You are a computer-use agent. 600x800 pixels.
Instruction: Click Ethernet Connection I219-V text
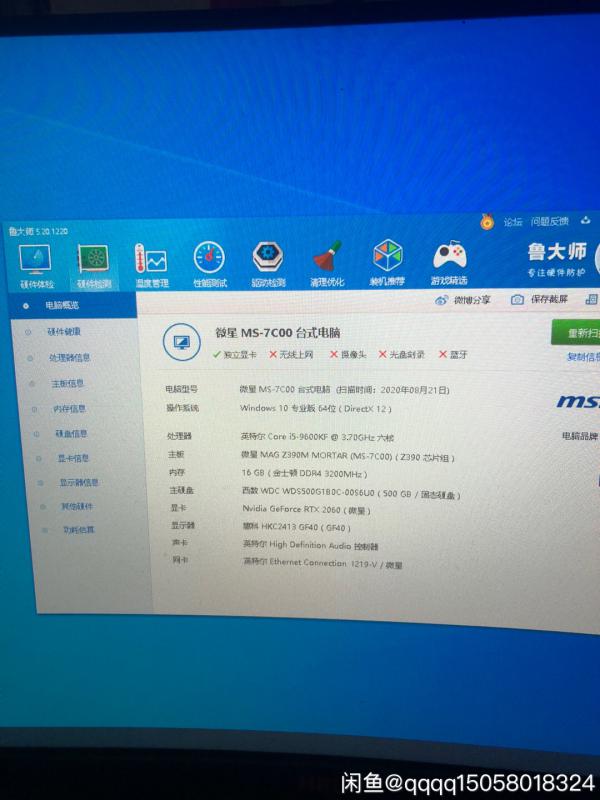point(323,563)
